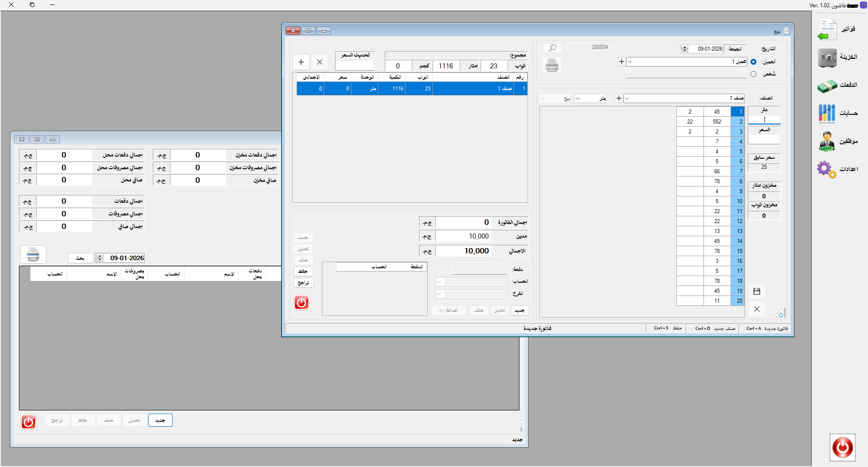Open the حسابات (accounts) chart icon

coord(827,114)
